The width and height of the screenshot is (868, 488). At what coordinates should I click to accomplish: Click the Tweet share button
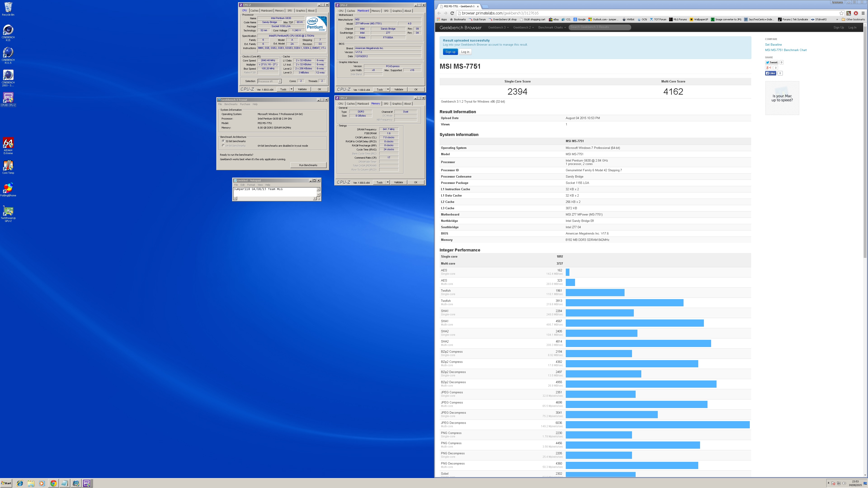coord(771,62)
